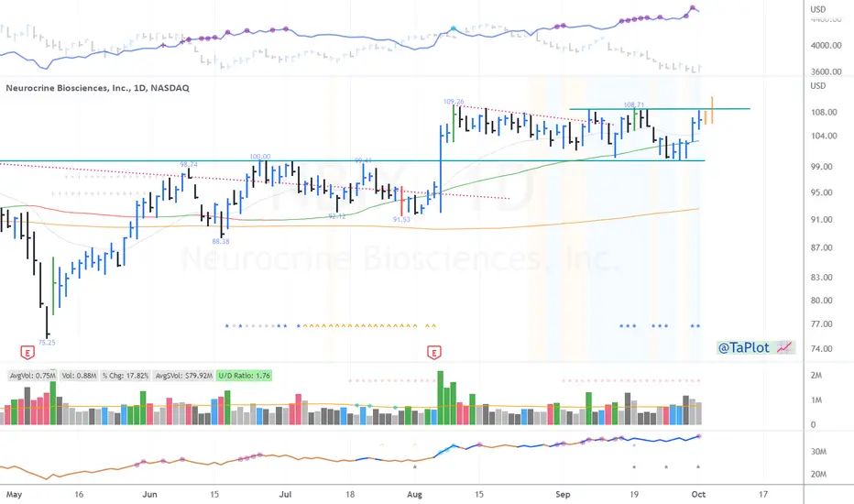854x504 pixels.
Task: Click the 92.12 swing low label
Action: click(337, 216)
